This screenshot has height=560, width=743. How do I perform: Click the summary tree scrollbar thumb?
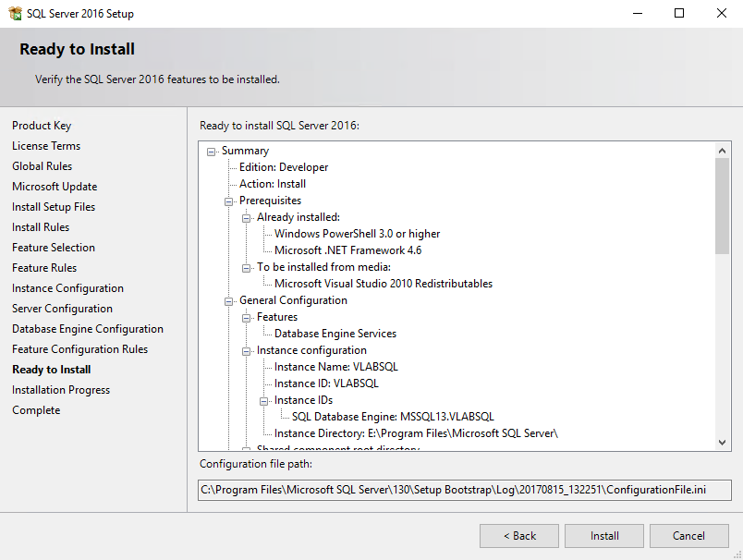(722, 206)
